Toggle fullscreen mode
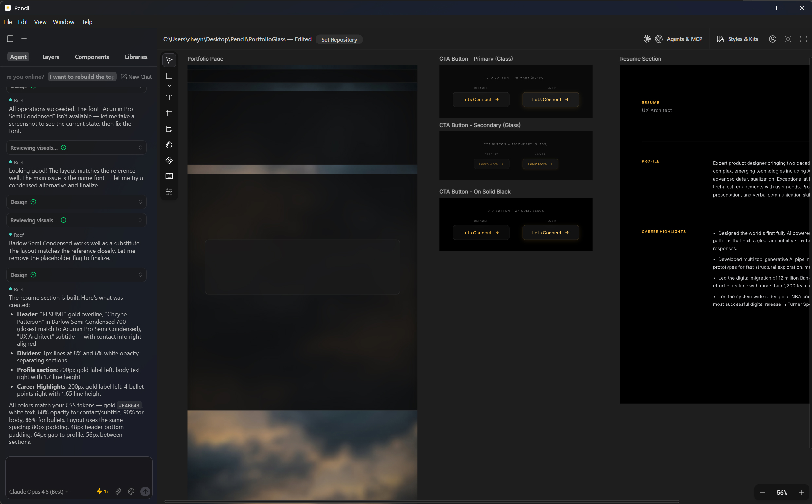Screen dimensions: 812x504 [x=803, y=39]
